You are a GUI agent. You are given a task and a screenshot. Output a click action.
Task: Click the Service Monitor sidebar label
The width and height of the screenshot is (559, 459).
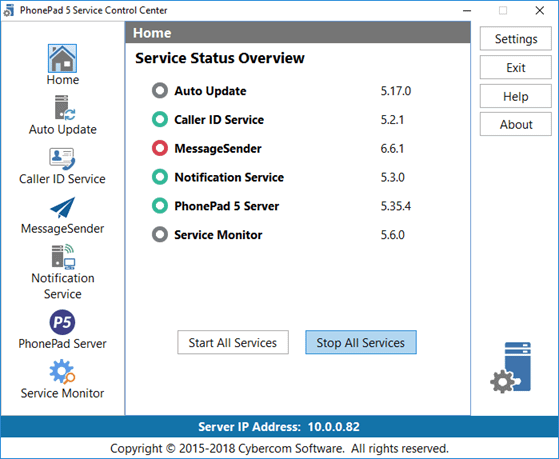(x=62, y=393)
